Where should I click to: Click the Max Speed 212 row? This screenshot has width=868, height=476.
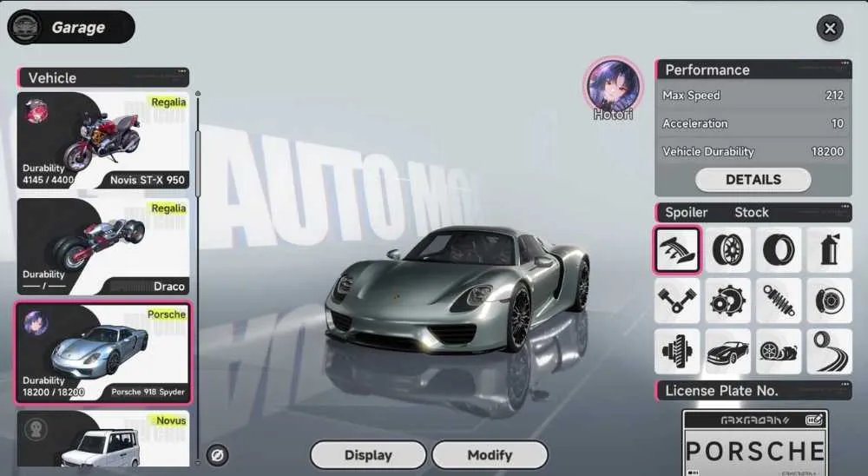click(753, 96)
